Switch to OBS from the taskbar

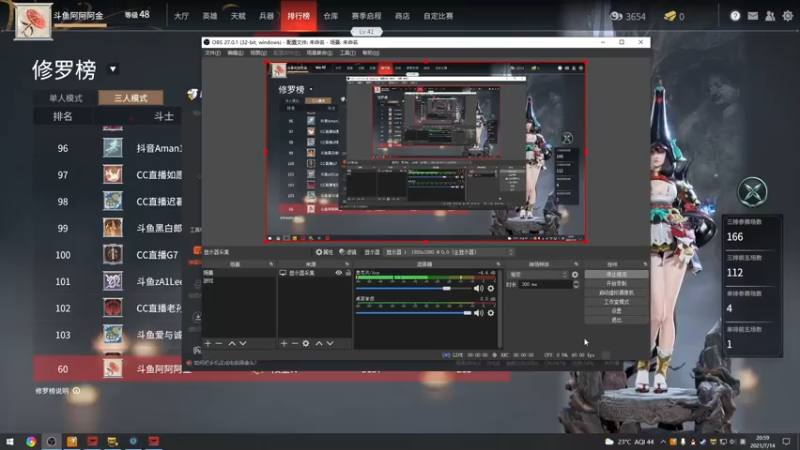pyautogui.click(x=52, y=441)
